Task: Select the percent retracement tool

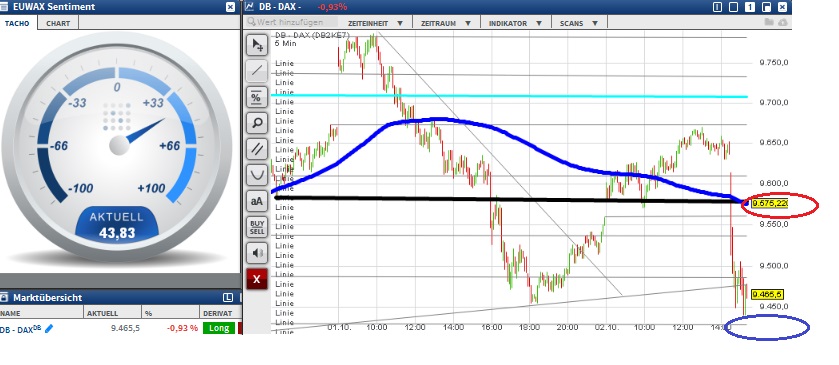Action: (257, 97)
